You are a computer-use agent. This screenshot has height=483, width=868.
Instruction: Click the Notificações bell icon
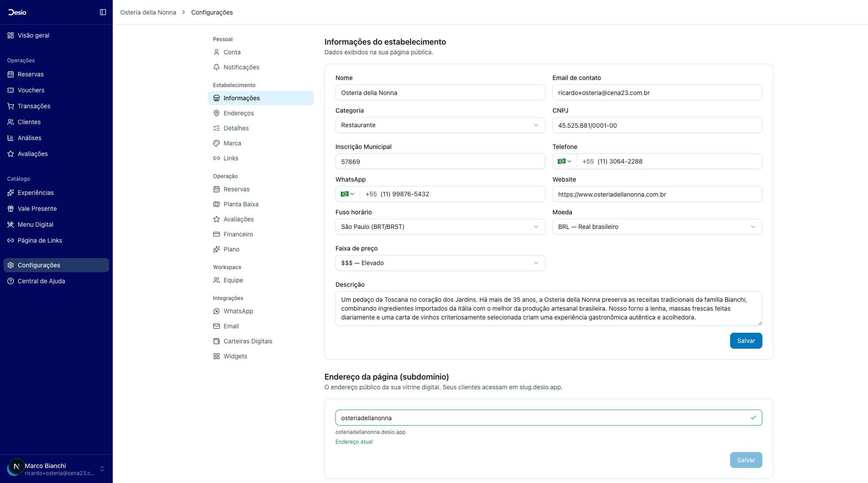pyautogui.click(x=217, y=67)
